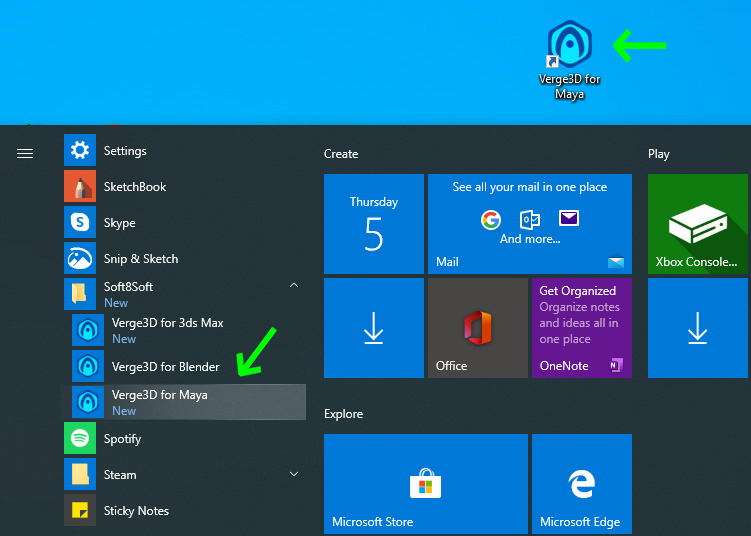Launch Verge3D for Blender icon

(88, 366)
